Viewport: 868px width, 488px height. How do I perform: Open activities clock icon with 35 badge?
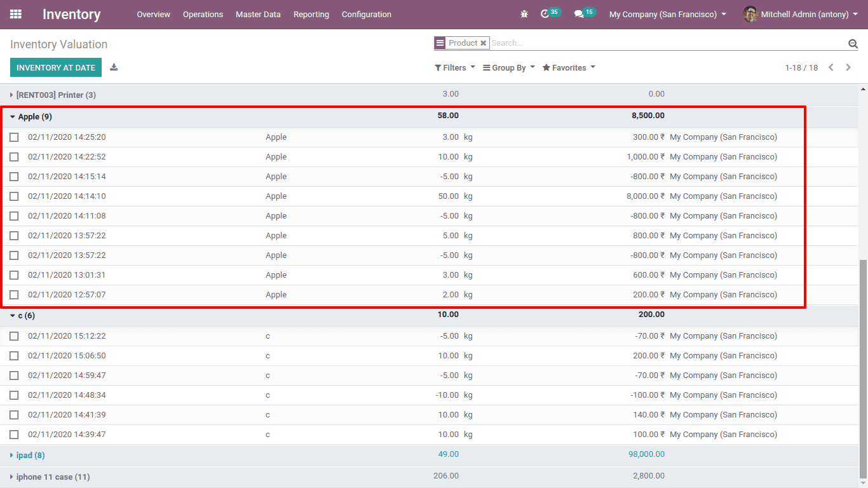(550, 13)
